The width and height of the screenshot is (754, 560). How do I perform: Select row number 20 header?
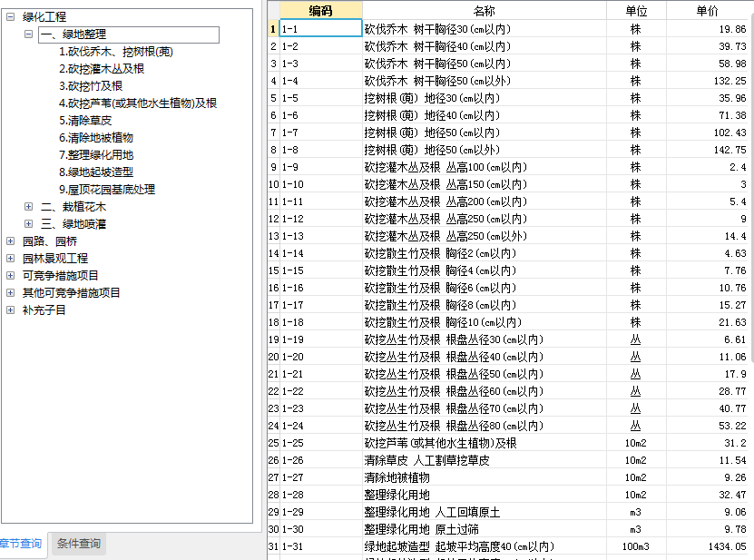pos(273,357)
